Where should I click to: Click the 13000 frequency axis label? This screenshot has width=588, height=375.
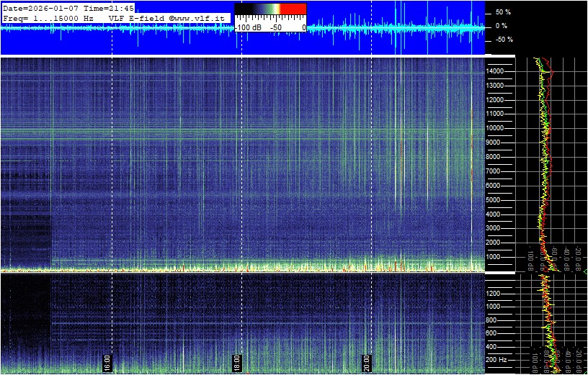click(x=494, y=86)
